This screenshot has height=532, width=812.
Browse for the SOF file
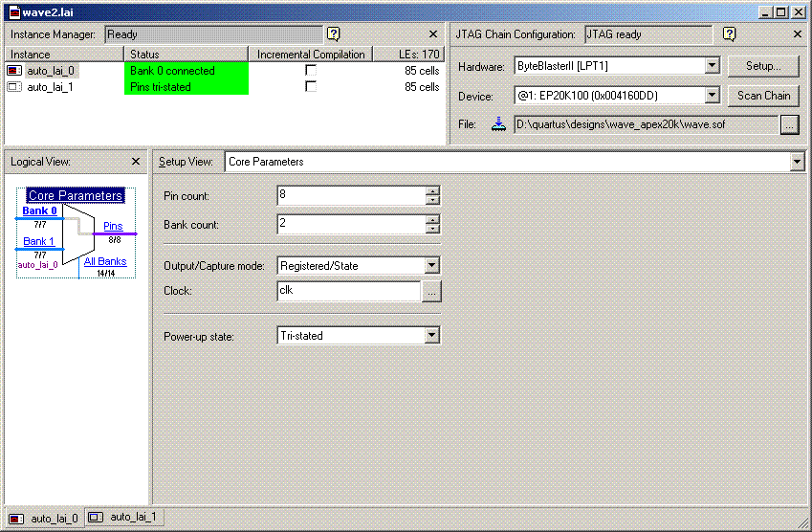point(789,124)
